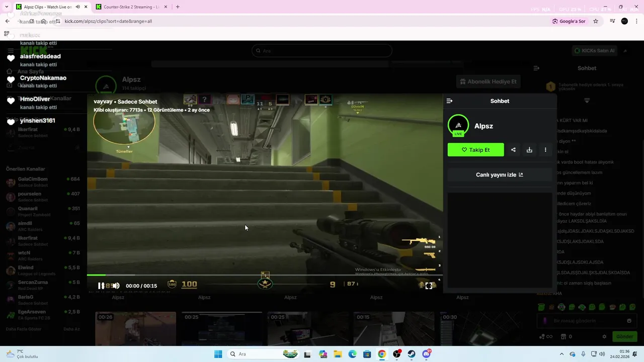Open EgeArseven recommended channel
Viewport: 644px width, 362px height.
pos(43,314)
